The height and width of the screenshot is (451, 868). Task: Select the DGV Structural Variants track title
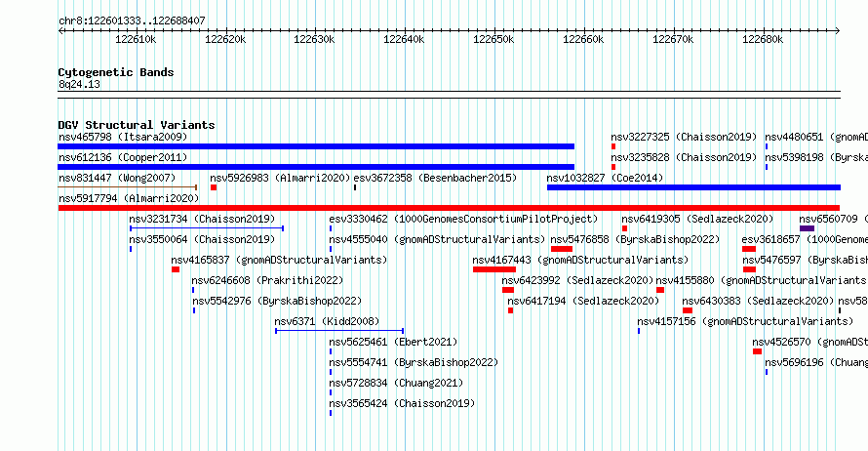pyautogui.click(x=137, y=125)
